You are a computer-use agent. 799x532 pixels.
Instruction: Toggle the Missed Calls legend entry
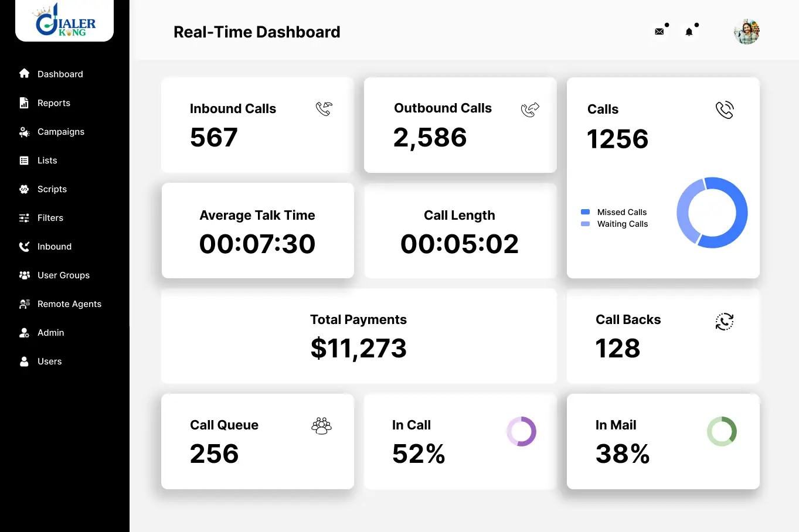point(614,212)
